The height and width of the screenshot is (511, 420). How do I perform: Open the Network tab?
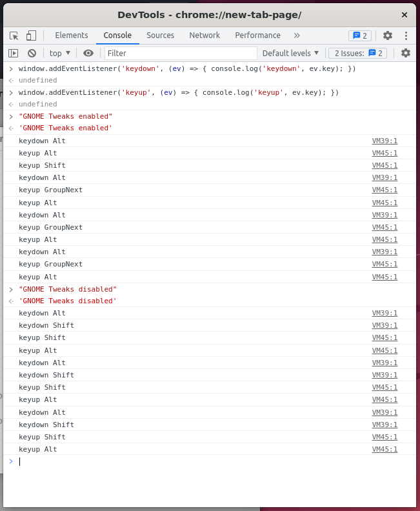click(205, 35)
